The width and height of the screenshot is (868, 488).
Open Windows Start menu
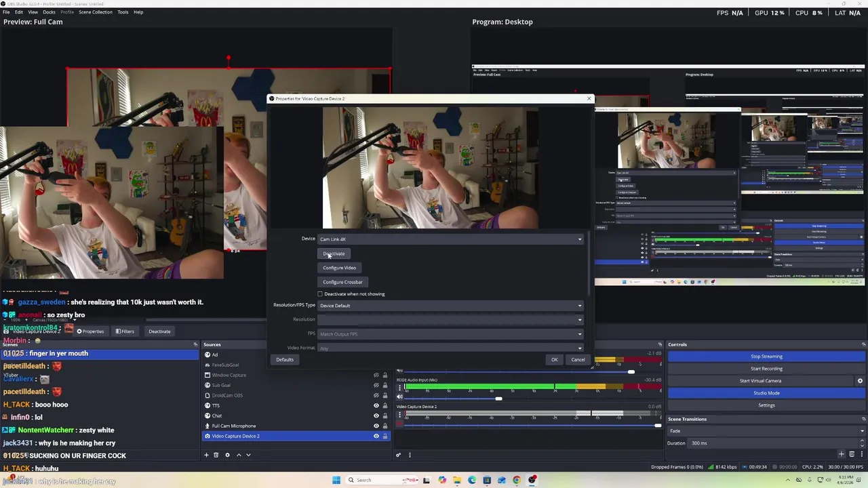(336, 480)
